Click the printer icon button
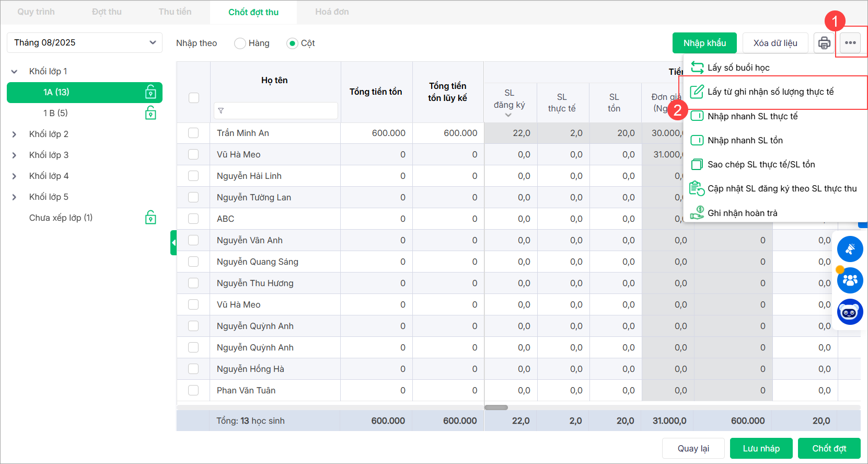This screenshot has height=464, width=868. (824, 43)
